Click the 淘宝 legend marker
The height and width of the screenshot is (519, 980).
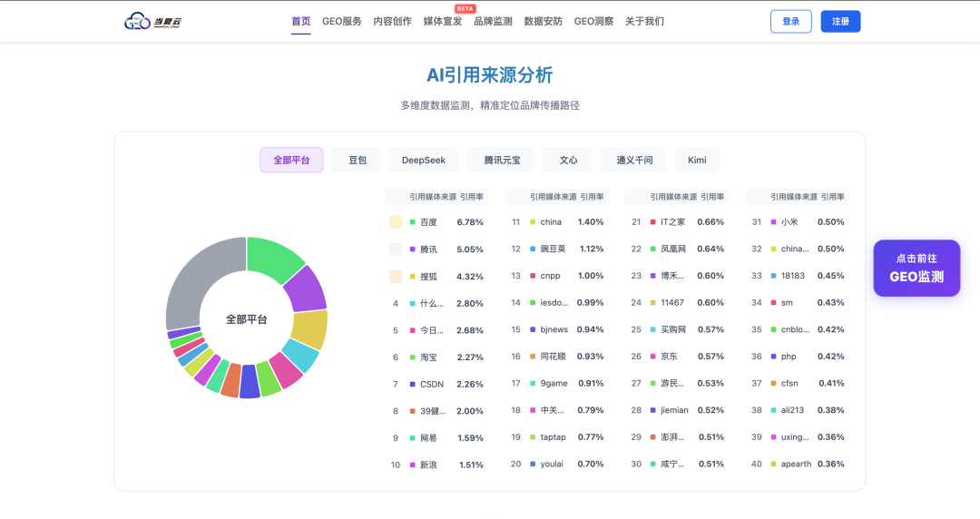click(x=413, y=357)
